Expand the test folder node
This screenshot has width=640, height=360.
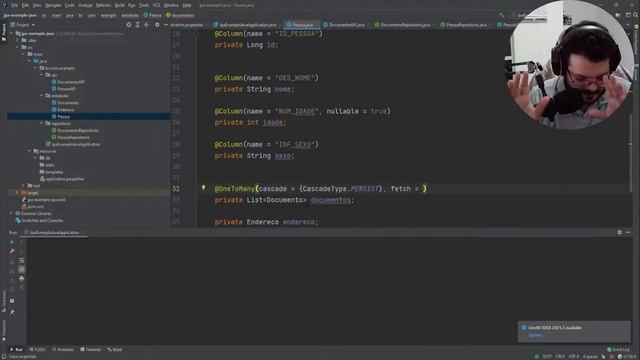pos(24,186)
